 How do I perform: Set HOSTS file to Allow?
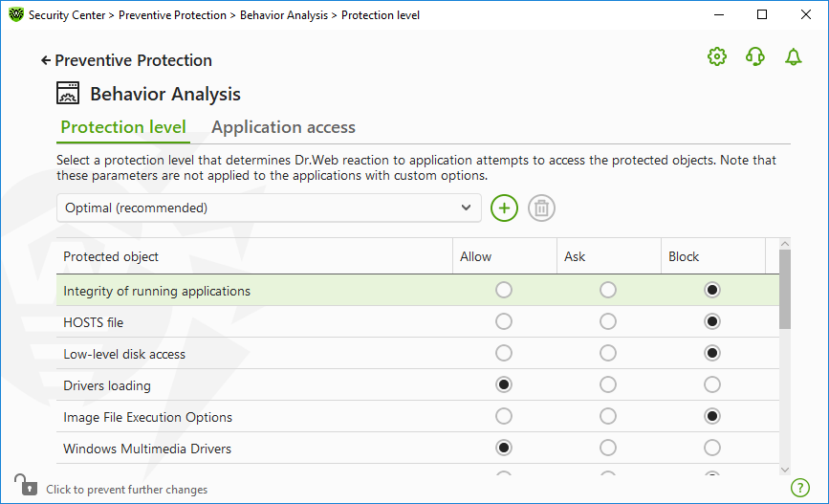point(503,321)
